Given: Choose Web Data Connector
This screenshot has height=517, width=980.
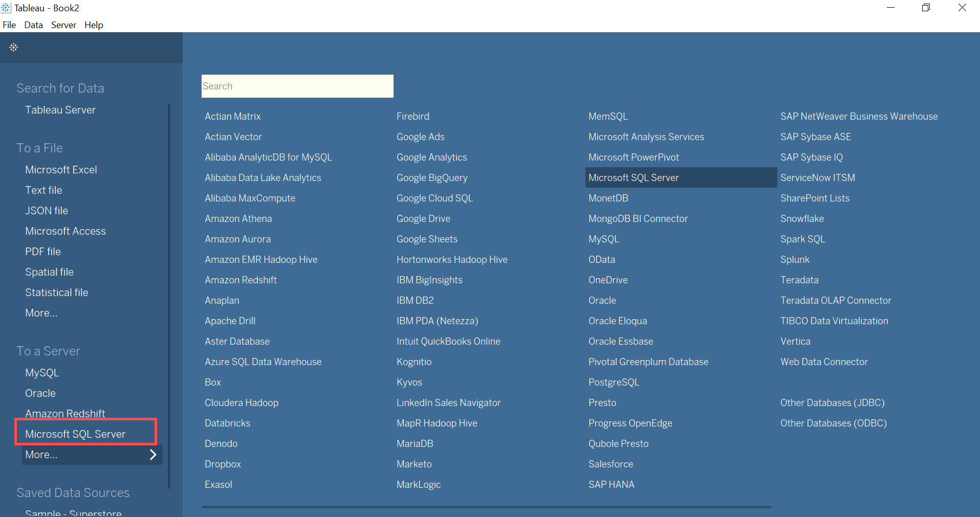Looking at the screenshot, I should (824, 362).
